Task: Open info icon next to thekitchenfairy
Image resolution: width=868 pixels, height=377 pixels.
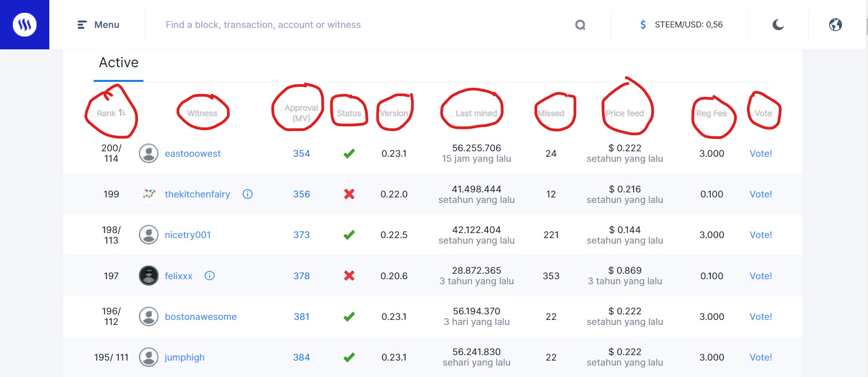Action: pyautogui.click(x=248, y=194)
